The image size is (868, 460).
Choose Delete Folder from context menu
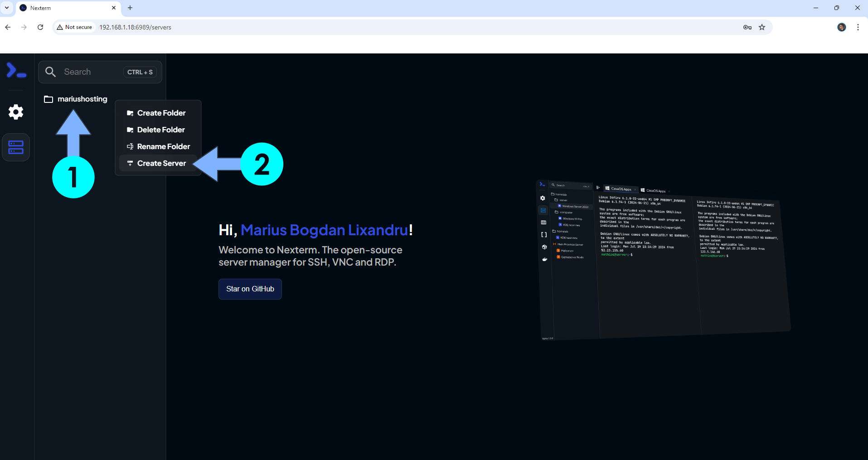[158, 130]
